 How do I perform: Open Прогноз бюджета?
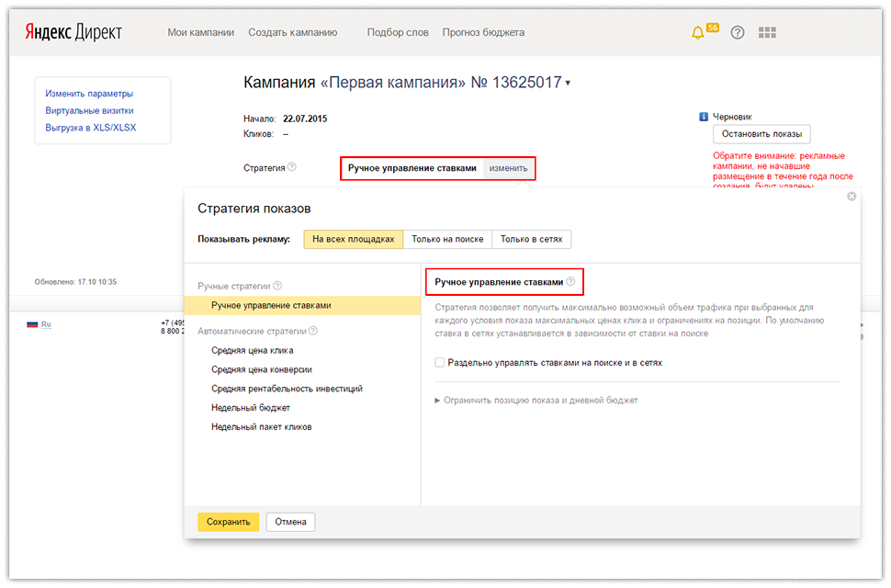click(483, 32)
